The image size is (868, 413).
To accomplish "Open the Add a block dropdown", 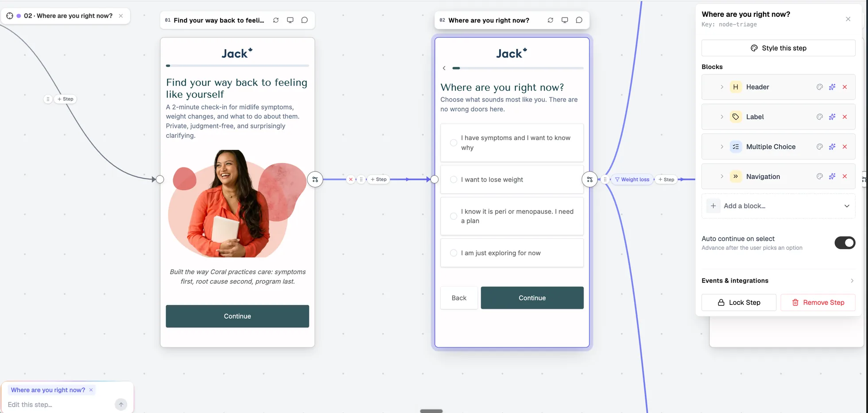I will (x=779, y=206).
